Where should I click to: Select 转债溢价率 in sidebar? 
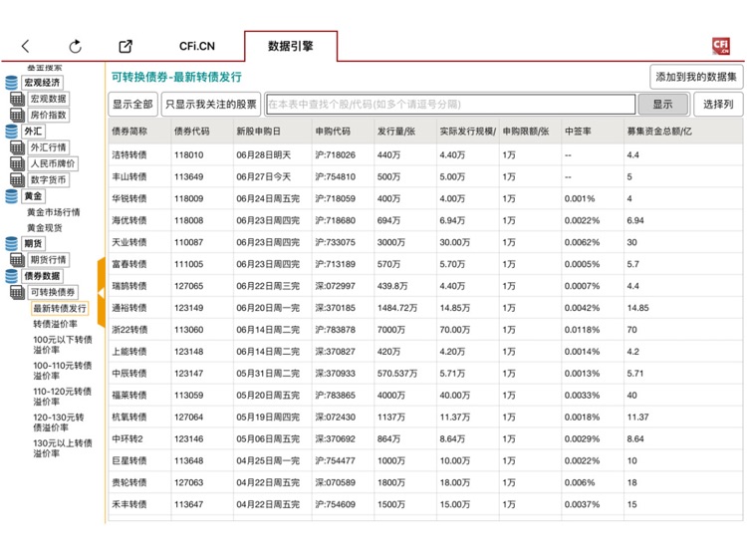pyautogui.click(x=55, y=324)
